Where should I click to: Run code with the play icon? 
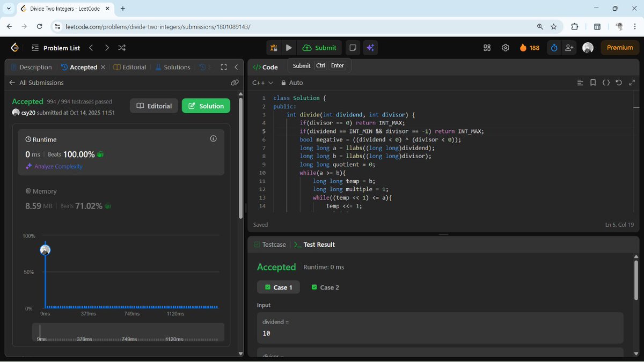(x=289, y=48)
